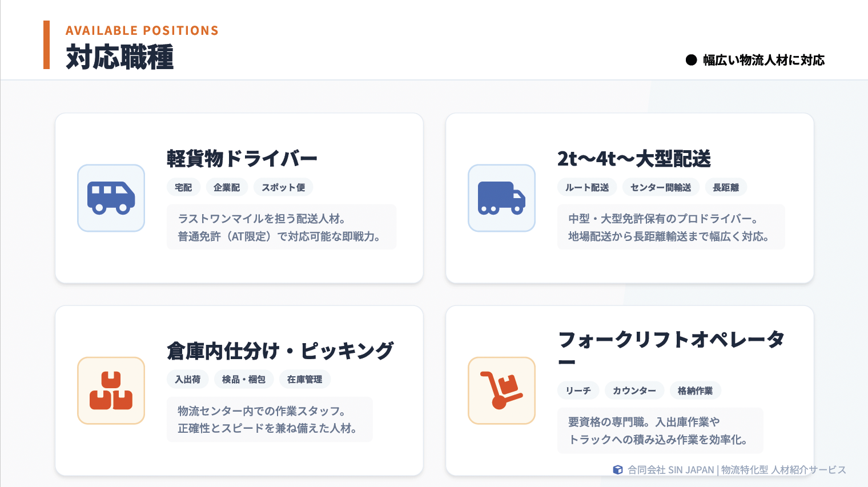Select the 在庫管理 tag
Viewport: 868px width, 487px height.
point(304,379)
